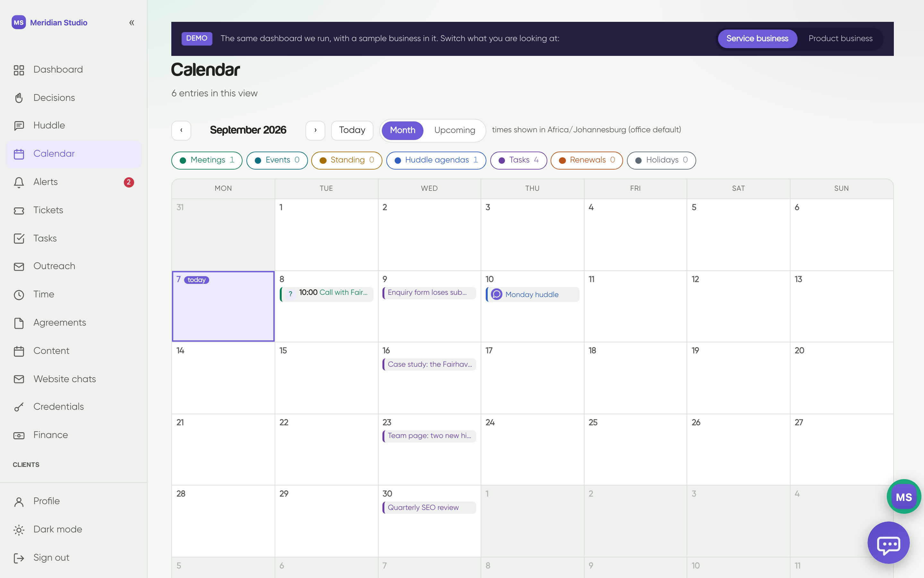Click the Website chats envelope icon
The width and height of the screenshot is (924, 578).
click(19, 379)
